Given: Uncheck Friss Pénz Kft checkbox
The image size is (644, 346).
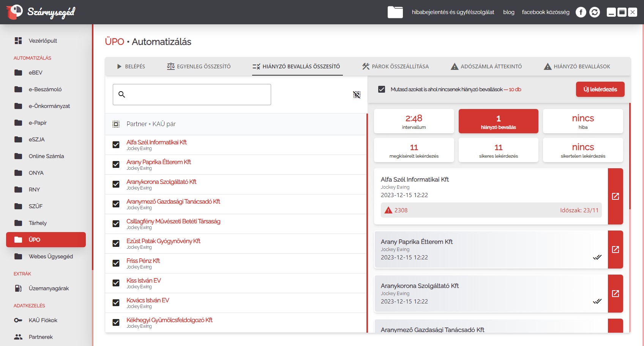Looking at the screenshot, I should coord(116,263).
